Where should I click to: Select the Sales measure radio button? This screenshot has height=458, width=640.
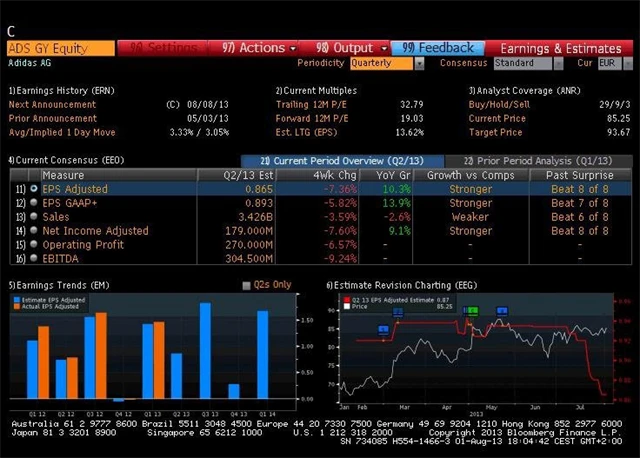pos(35,216)
